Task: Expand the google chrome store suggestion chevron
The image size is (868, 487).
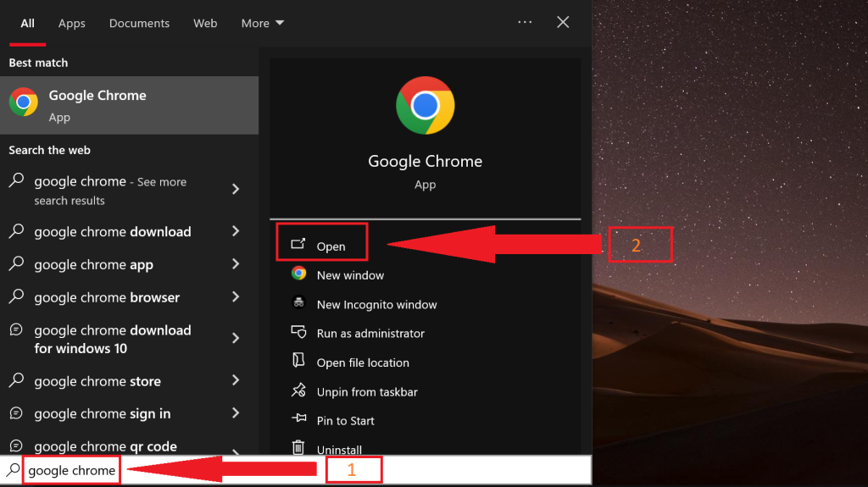Action: pyautogui.click(x=236, y=379)
